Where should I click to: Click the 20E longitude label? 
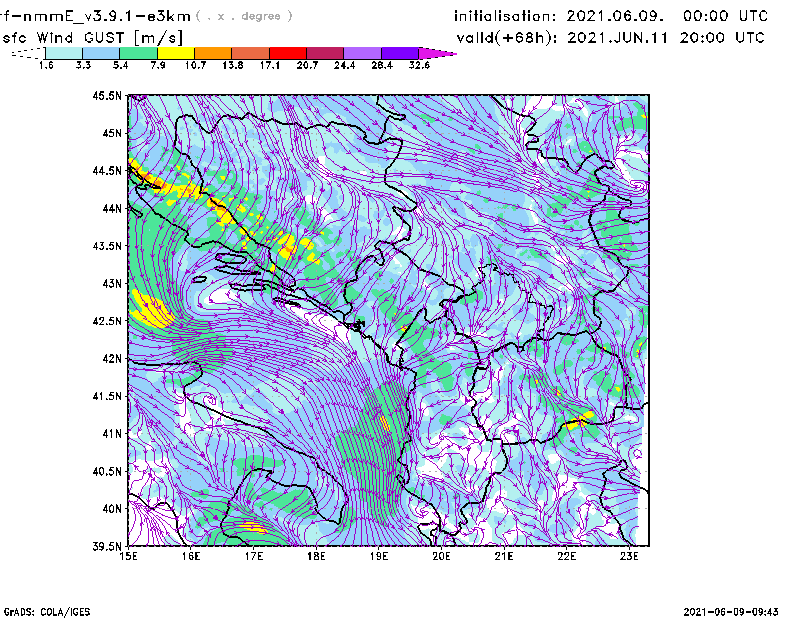(x=441, y=556)
